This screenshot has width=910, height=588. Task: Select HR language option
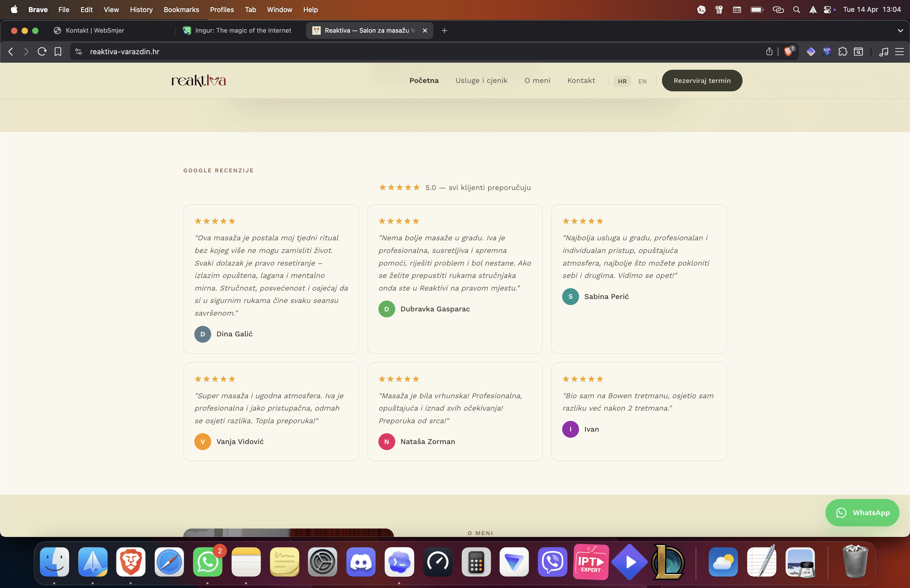622,81
